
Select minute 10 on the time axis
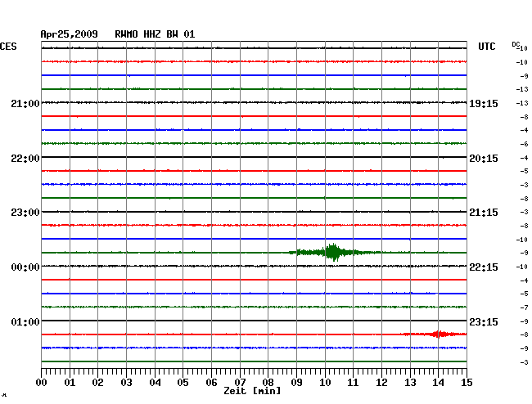[325, 383]
